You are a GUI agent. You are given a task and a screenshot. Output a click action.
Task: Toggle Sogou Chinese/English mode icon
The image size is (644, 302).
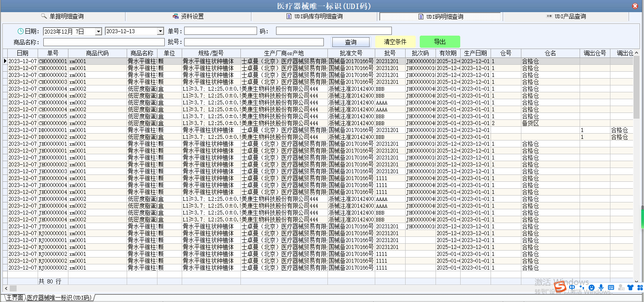[x=572, y=287]
